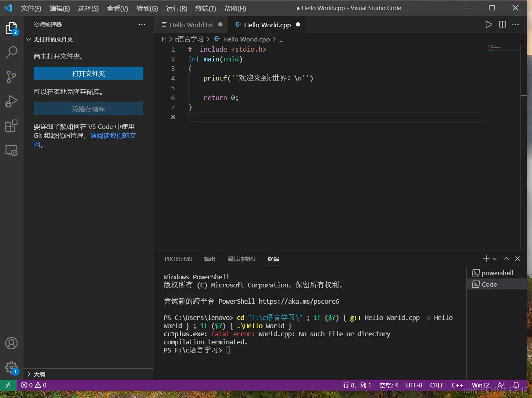Screen dimensions: 532x398
Task: Switch to the 调试控制台 panel tab
Action: pos(242,259)
